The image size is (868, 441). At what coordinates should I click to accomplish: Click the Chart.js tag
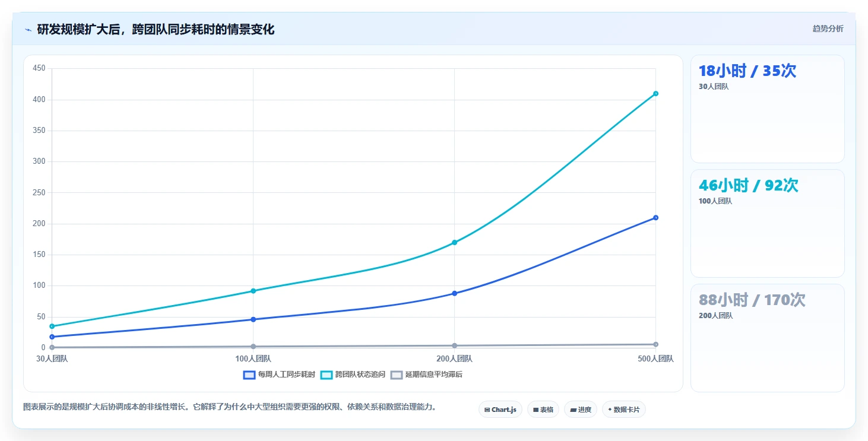coord(500,410)
